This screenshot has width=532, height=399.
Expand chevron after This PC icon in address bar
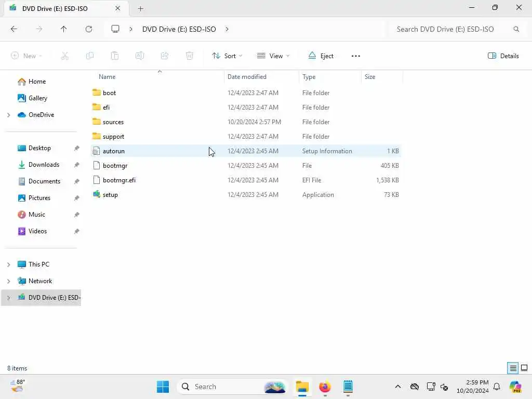click(x=131, y=29)
